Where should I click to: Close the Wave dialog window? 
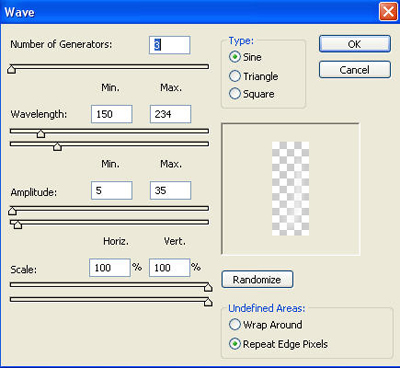point(388,12)
